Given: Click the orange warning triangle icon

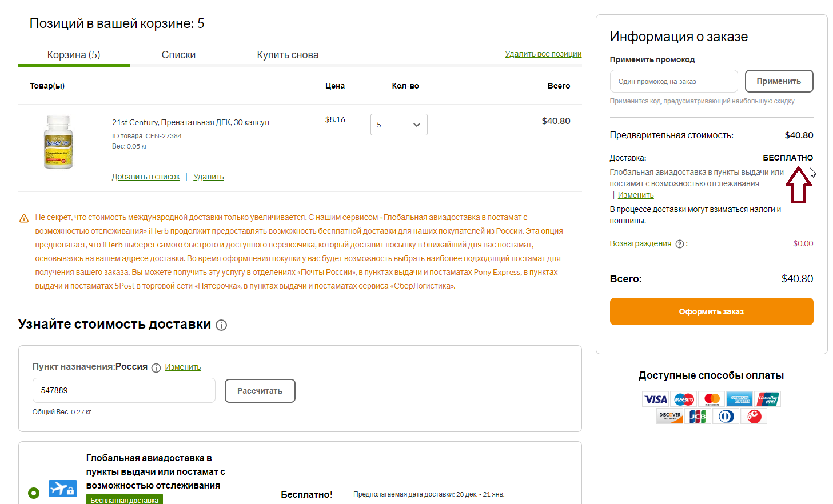Looking at the screenshot, I should click(24, 218).
